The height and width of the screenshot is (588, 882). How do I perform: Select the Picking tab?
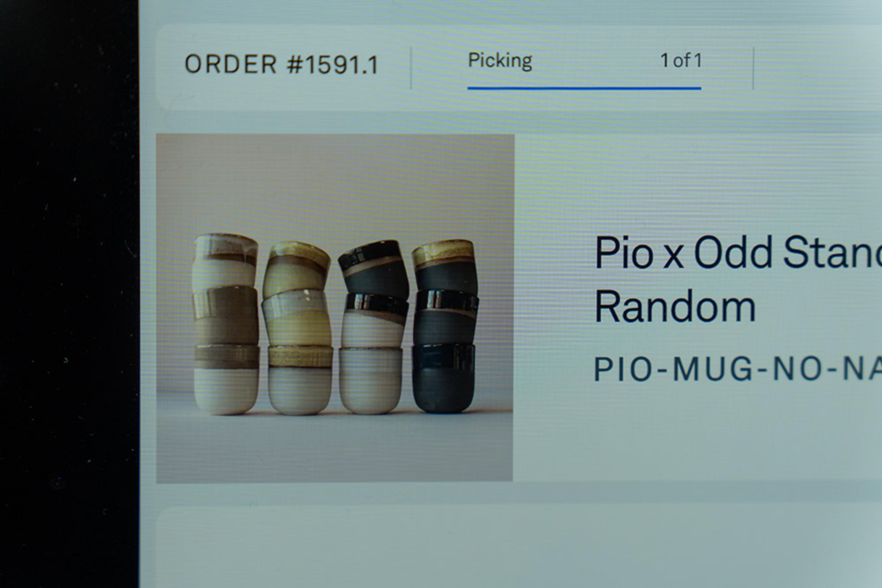500,61
